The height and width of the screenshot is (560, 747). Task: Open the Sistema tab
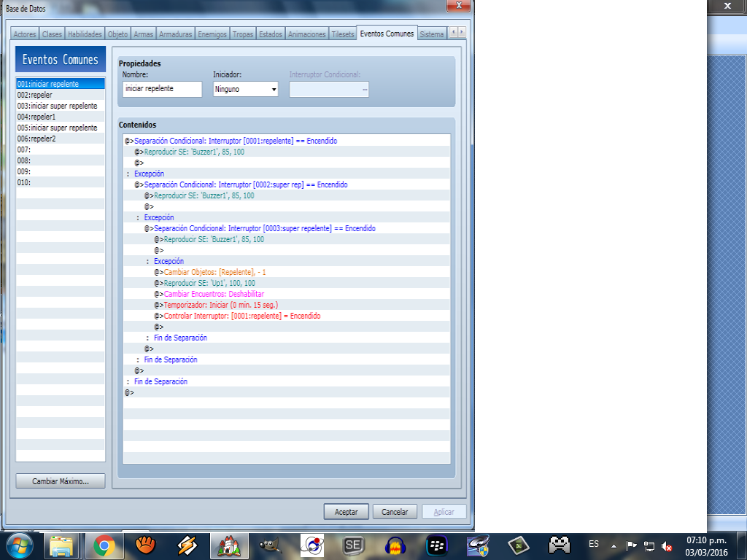[432, 34]
